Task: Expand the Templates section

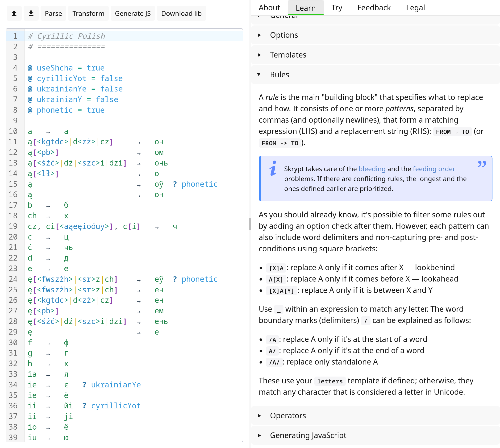Action: click(x=288, y=55)
